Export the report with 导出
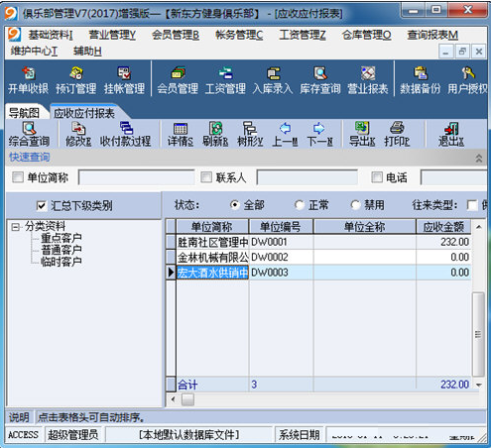491x448 pixels. tap(362, 134)
